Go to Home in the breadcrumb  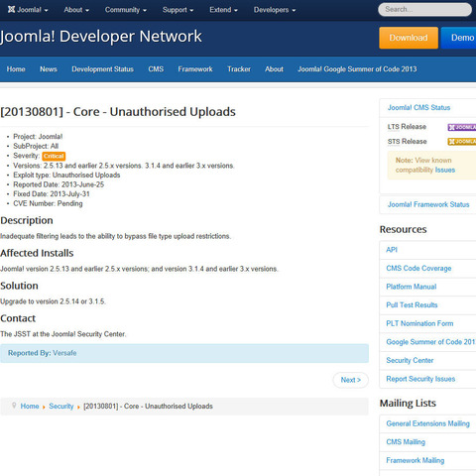30,407
